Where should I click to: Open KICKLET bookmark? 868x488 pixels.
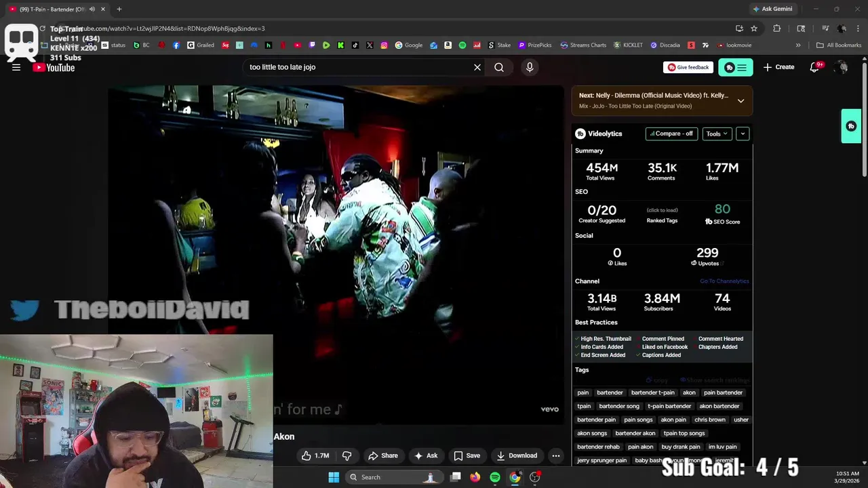click(x=628, y=45)
